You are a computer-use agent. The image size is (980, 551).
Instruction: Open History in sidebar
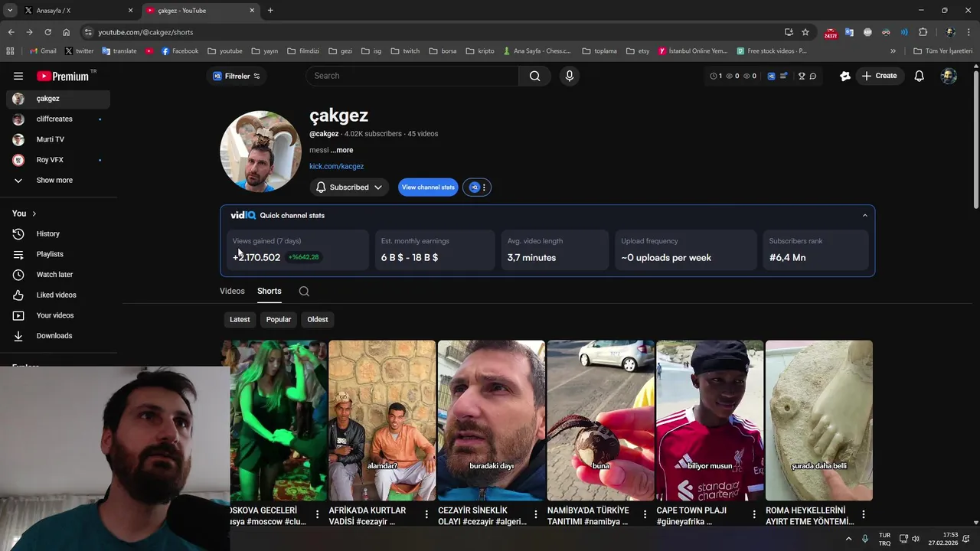58,234
